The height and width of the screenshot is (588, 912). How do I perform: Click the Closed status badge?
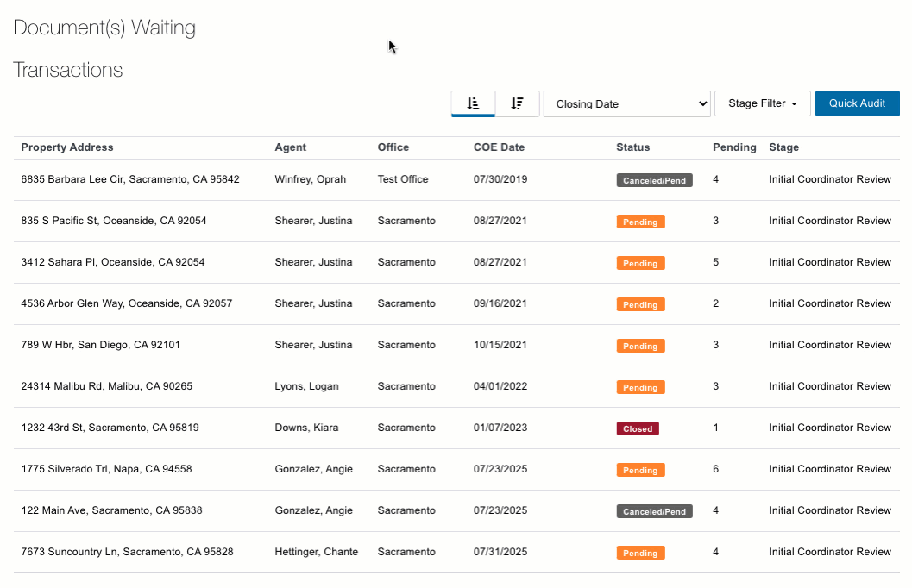coord(638,428)
